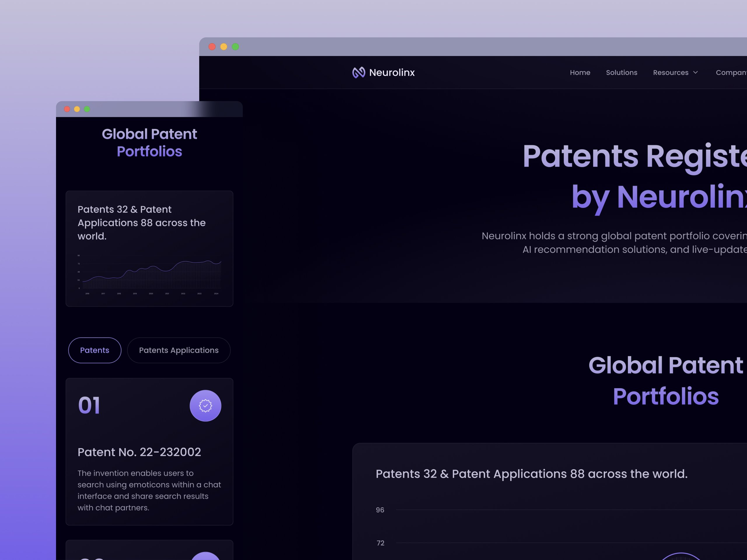This screenshot has width=747, height=560.
Task: Open the Solutions nav link
Action: coord(621,73)
